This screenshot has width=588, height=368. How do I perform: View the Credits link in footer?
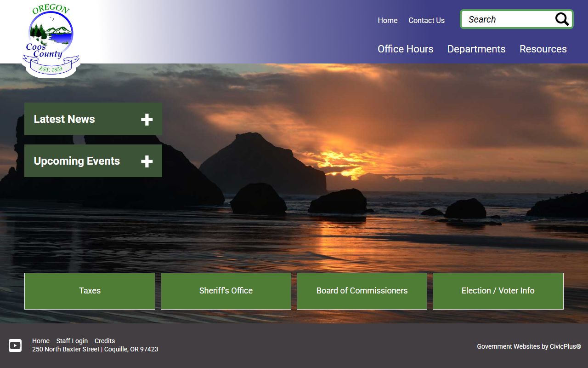105,341
